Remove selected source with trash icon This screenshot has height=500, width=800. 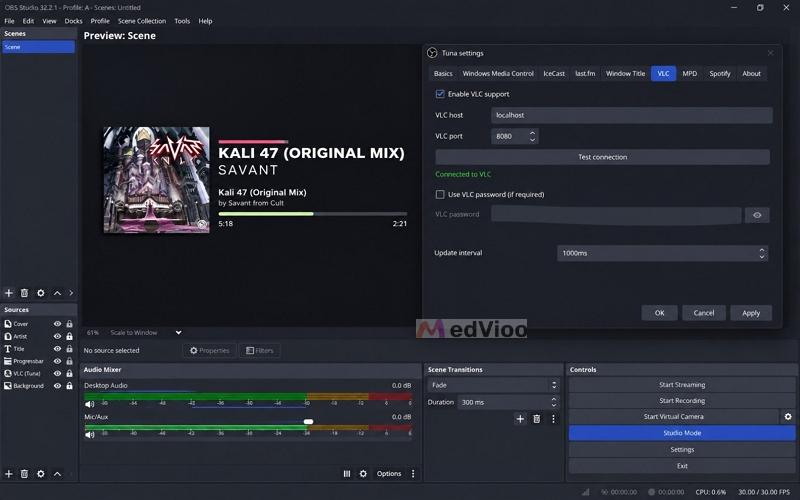tap(24, 474)
